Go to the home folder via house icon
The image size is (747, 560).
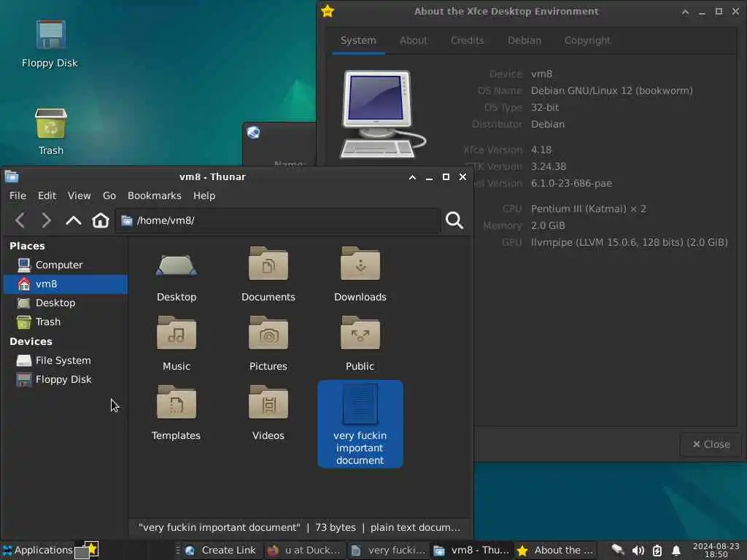(x=101, y=220)
